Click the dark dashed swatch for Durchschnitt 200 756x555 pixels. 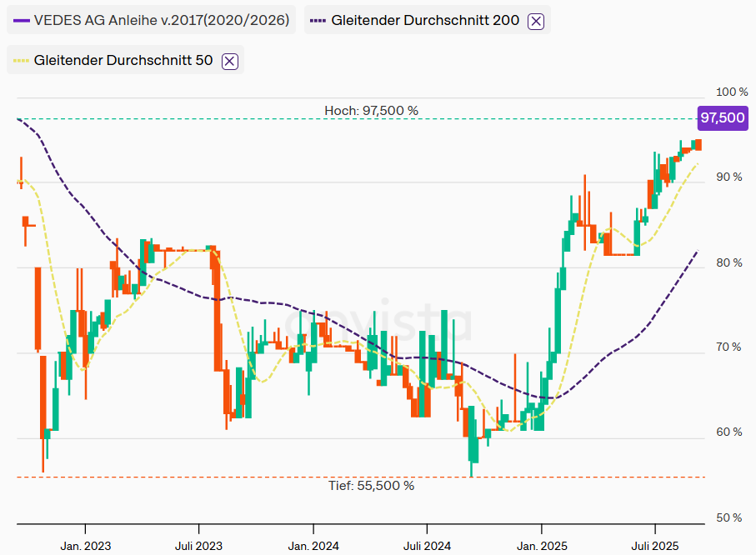coord(318,21)
